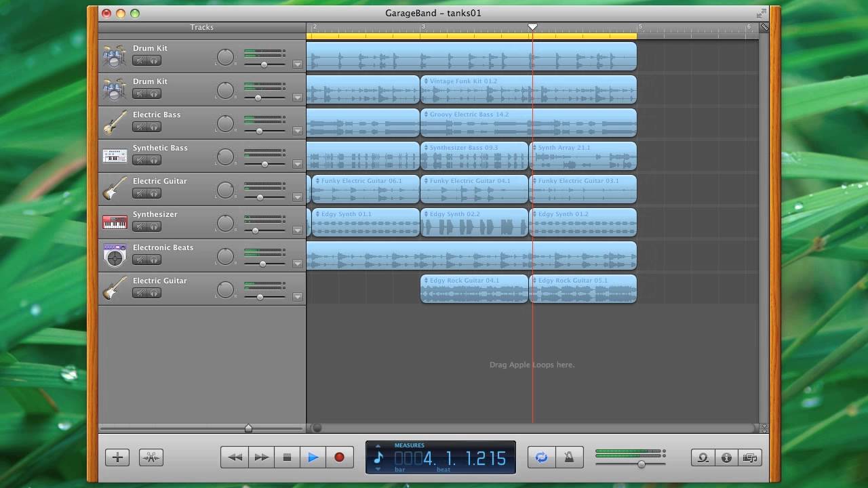Open the track editor with the scissors button
The width and height of the screenshot is (868, 488).
coord(151,457)
